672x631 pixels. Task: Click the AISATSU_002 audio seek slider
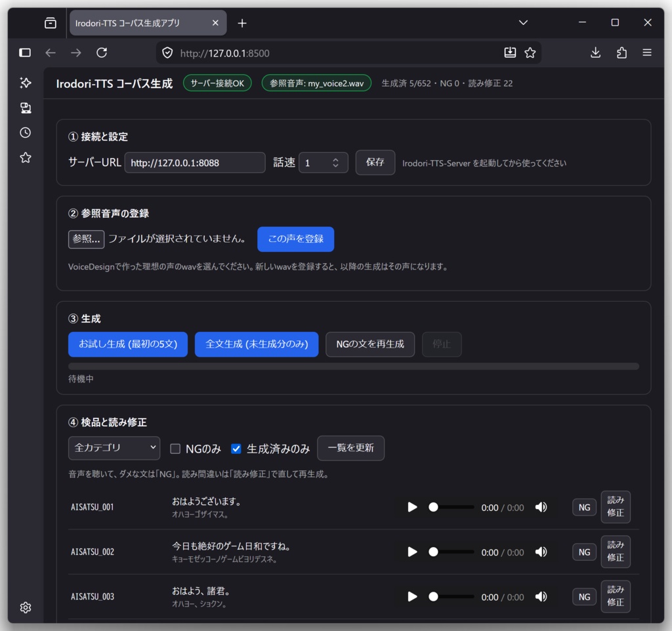[x=451, y=552]
